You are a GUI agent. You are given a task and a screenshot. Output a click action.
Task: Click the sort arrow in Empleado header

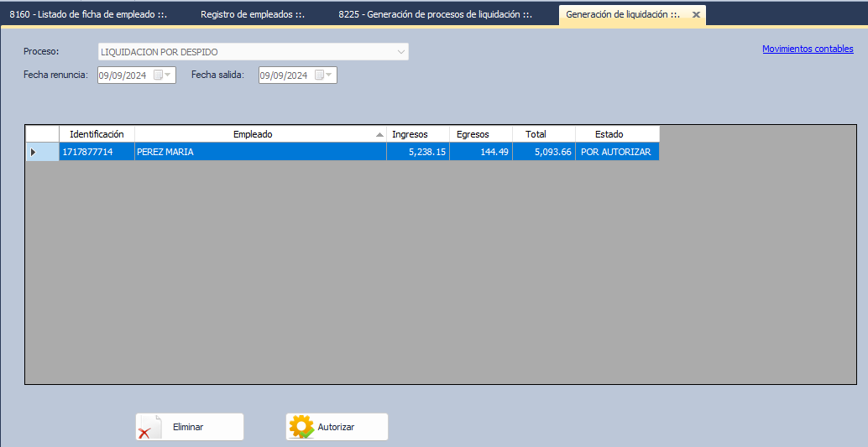(x=379, y=135)
